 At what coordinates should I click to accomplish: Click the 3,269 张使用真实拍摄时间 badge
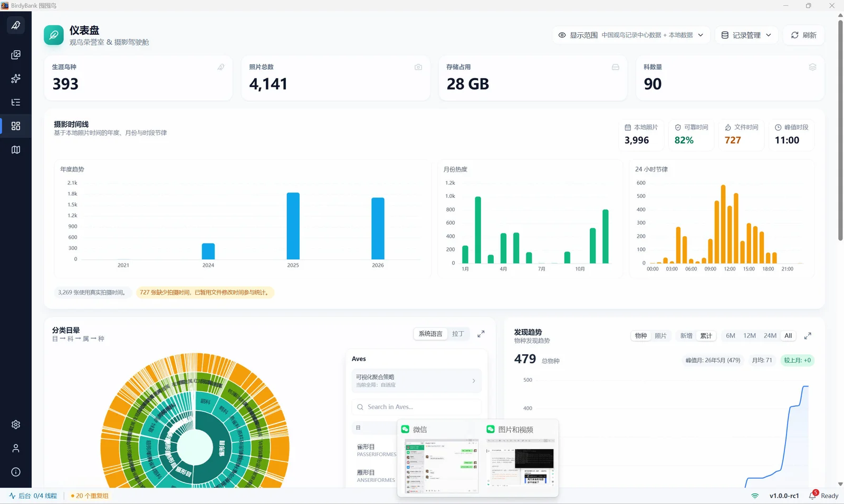(x=92, y=292)
